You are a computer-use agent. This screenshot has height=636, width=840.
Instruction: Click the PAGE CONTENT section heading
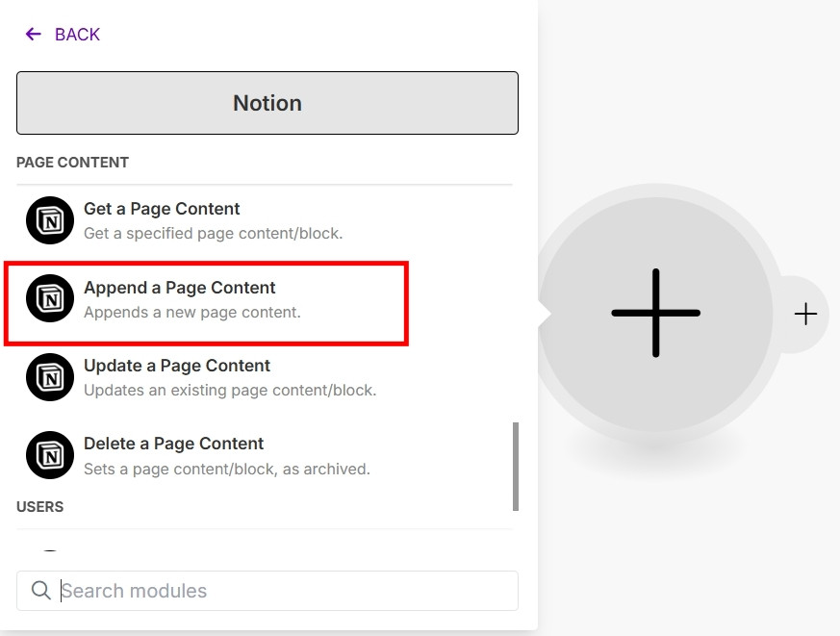73,163
